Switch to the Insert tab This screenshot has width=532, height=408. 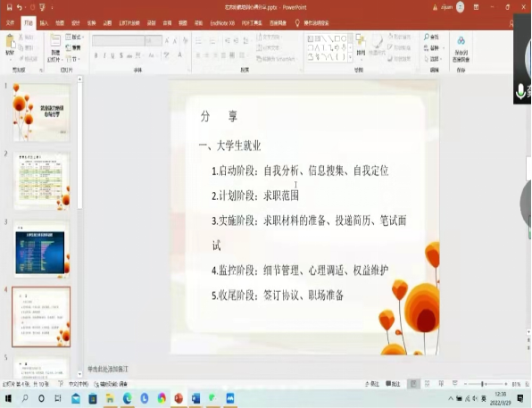[x=44, y=23]
